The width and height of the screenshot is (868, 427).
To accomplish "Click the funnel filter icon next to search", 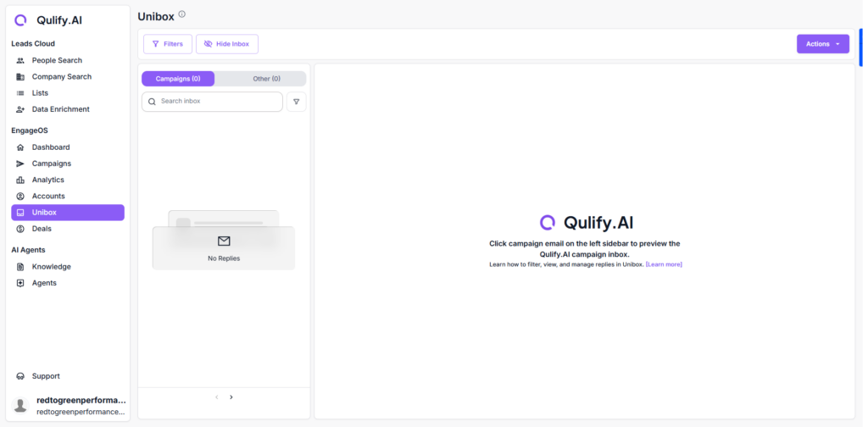I will [x=296, y=102].
